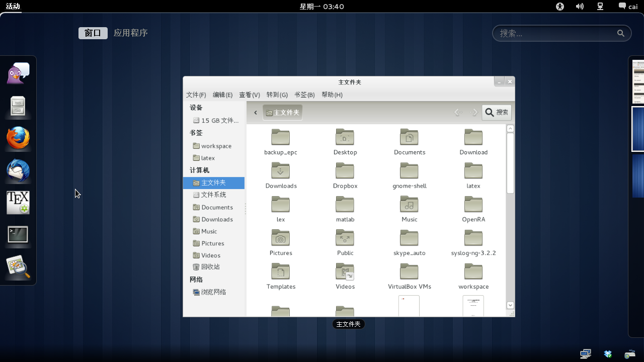This screenshot has height=362, width=644.
Task: Open the 查看(V) menu
Action: coord(250,95)
